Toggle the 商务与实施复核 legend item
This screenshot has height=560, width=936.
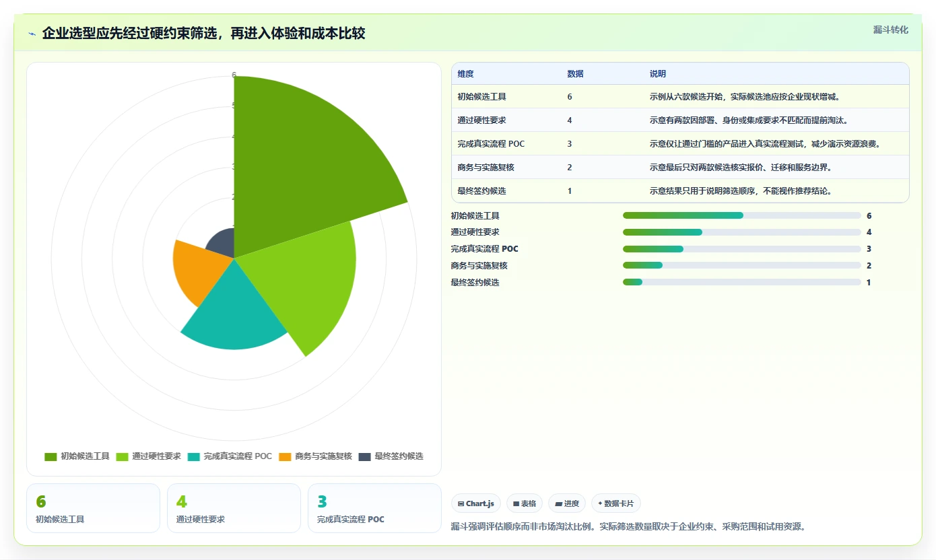[315, 456]
